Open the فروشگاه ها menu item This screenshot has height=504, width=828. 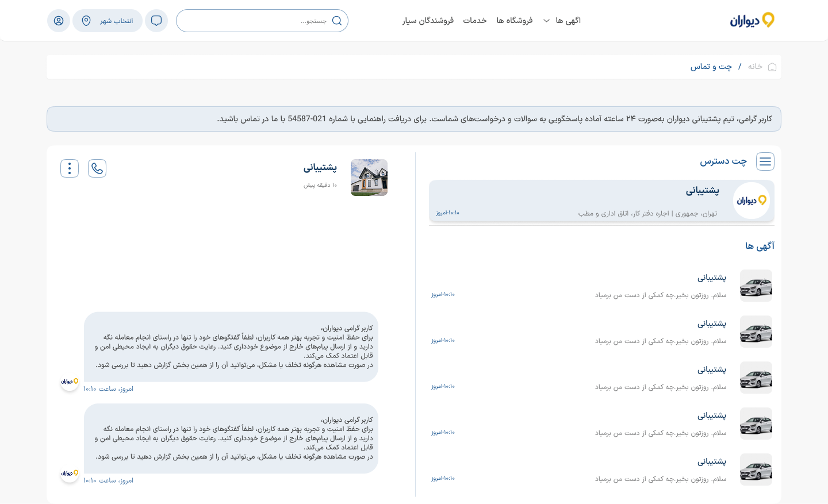pos(515,21)
